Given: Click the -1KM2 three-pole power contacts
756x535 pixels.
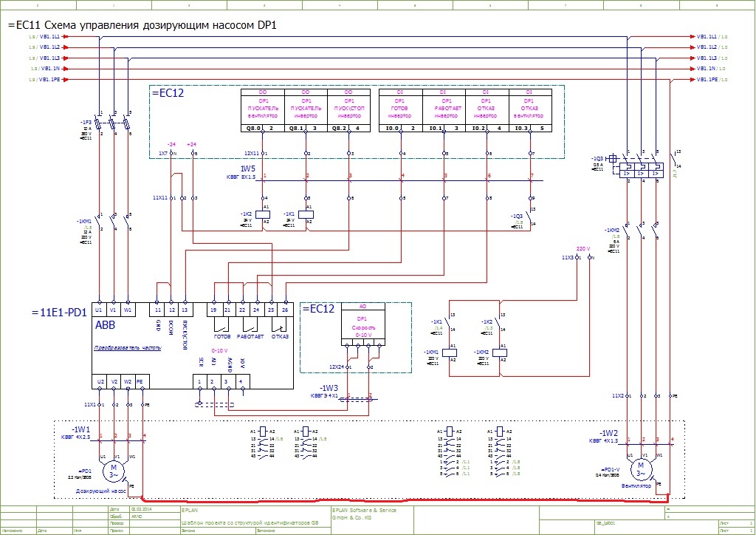Looking at the screenshot, I should click(641, 230).
